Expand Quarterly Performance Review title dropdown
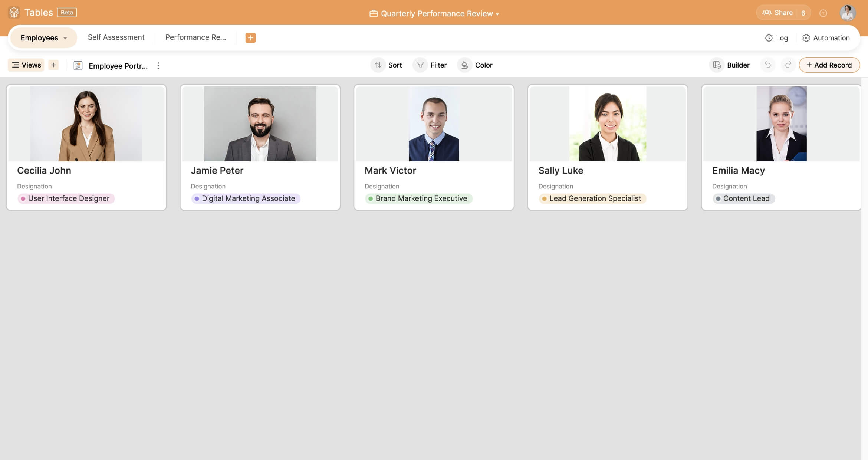 pyautogui.click(x=497, y=14)
